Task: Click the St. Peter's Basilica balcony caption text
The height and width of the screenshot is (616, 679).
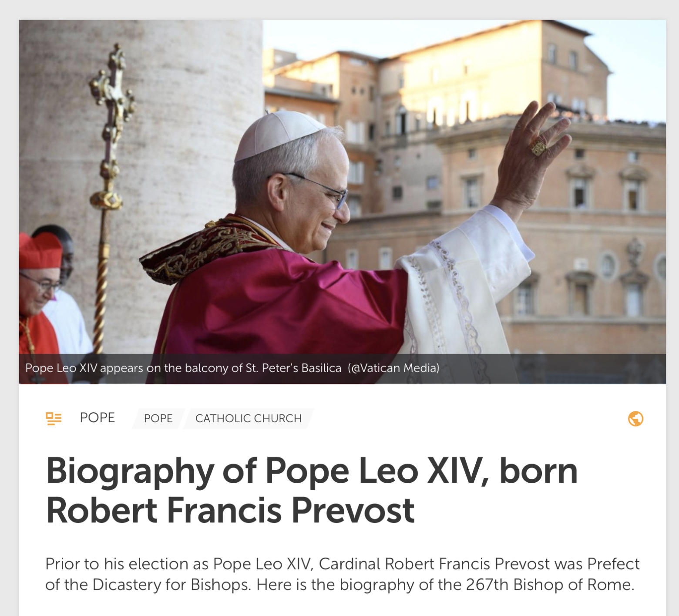Action: tap(183, 368)
